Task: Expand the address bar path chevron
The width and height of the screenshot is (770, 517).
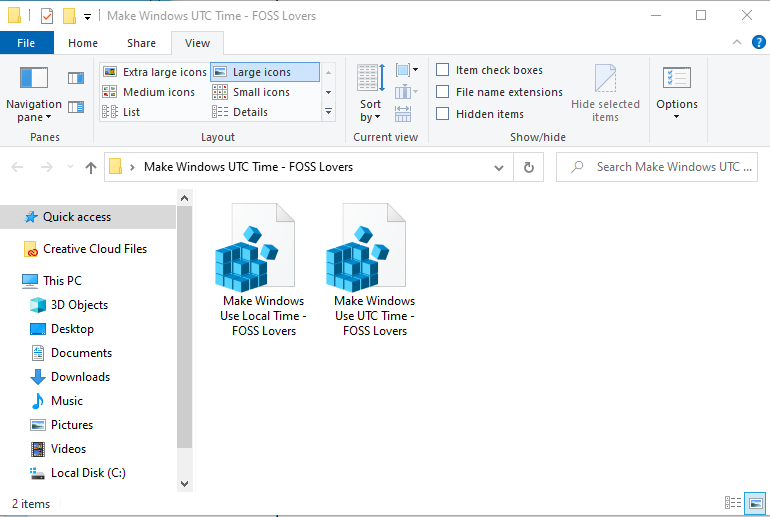Action: coord(132,167)
